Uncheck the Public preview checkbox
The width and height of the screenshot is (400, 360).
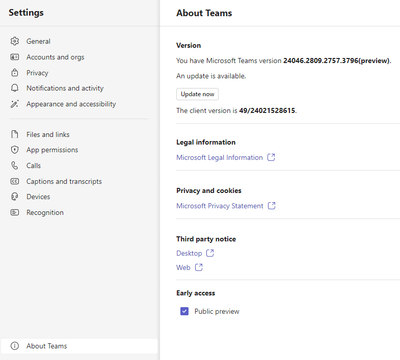tap(184, 311)
